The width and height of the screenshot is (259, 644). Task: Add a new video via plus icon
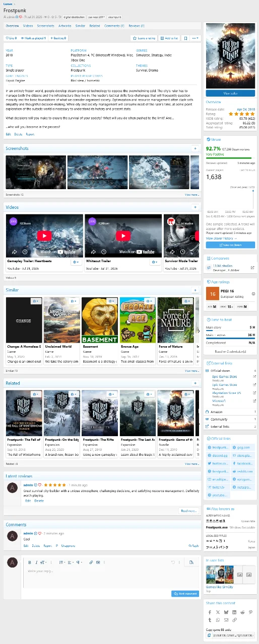coord(196,207)
